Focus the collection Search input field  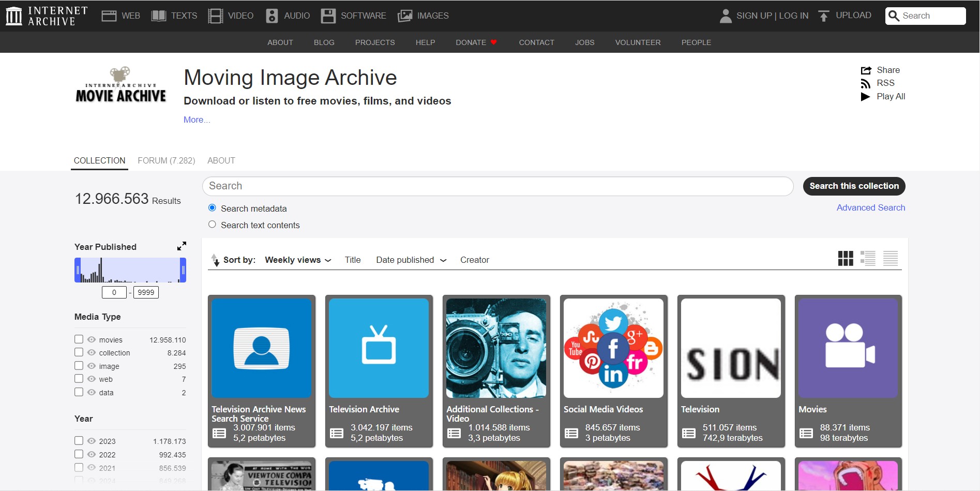[497, 186]
